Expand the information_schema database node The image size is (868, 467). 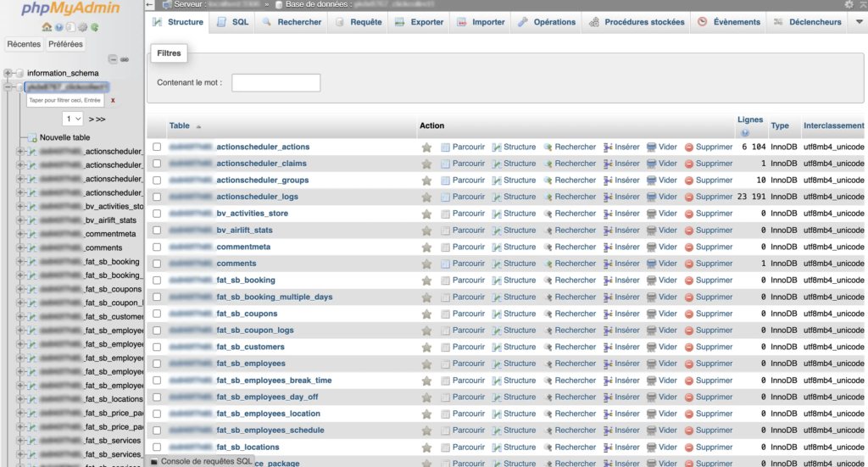tap(8, 73)
